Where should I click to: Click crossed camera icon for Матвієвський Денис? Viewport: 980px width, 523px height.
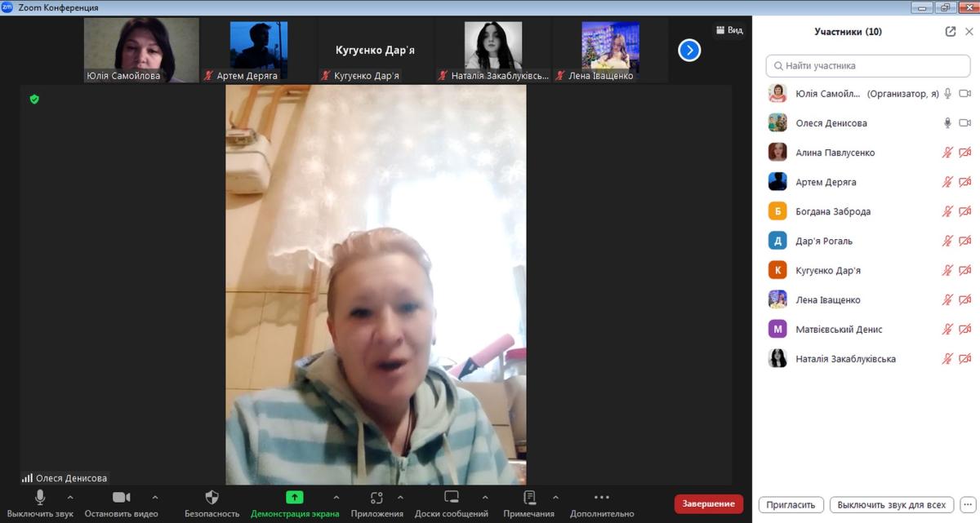tap(964, 329)
